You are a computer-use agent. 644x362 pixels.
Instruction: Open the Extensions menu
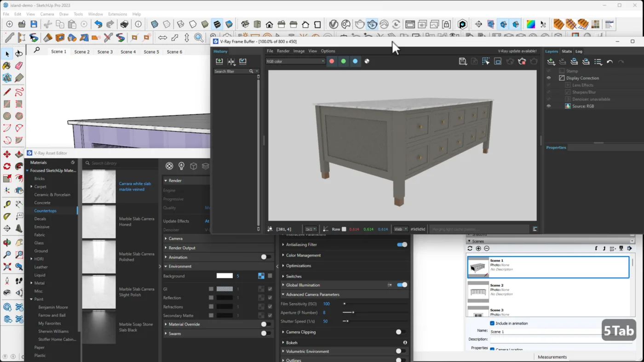point(117,14)
